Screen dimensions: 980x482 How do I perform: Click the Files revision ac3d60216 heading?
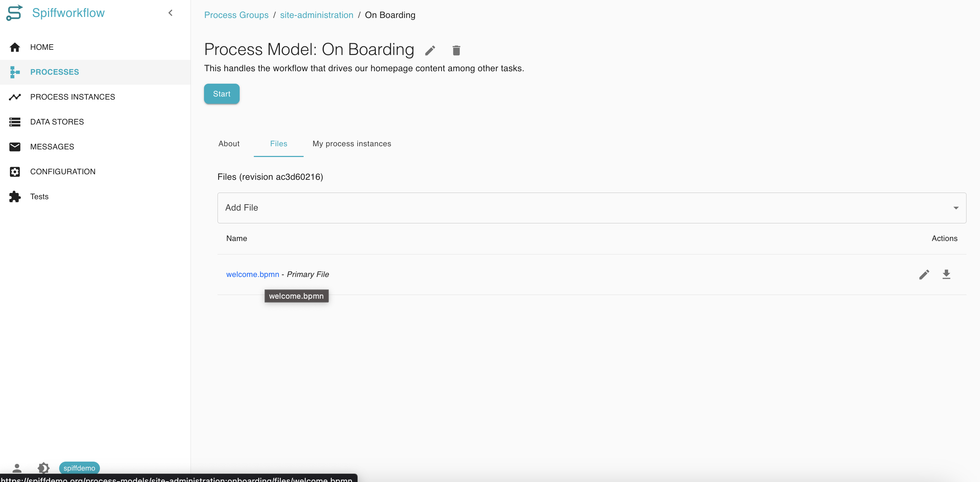tap(270, 177)
